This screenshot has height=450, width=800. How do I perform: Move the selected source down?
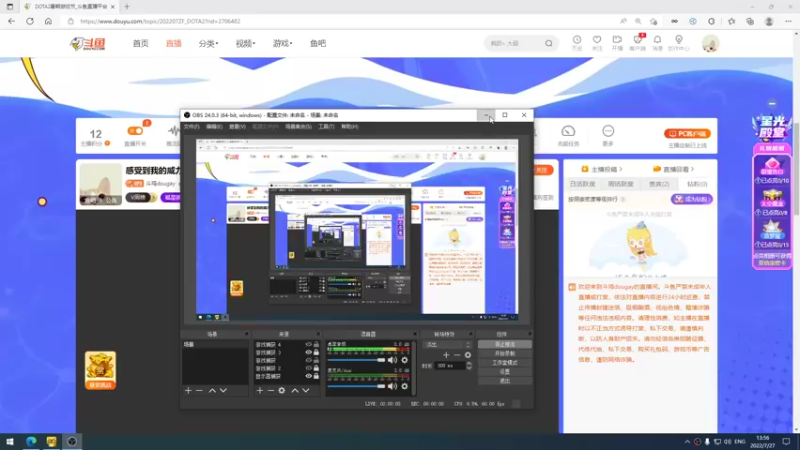point(306,390)
